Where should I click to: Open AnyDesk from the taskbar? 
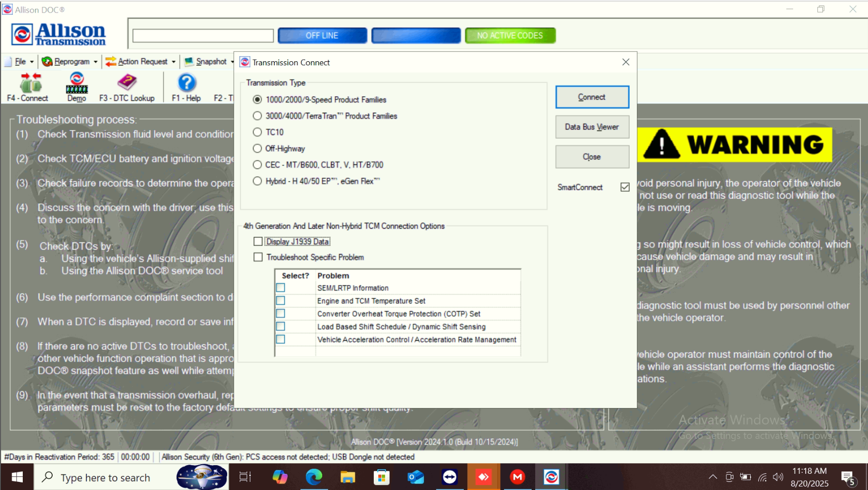(484, 477)
